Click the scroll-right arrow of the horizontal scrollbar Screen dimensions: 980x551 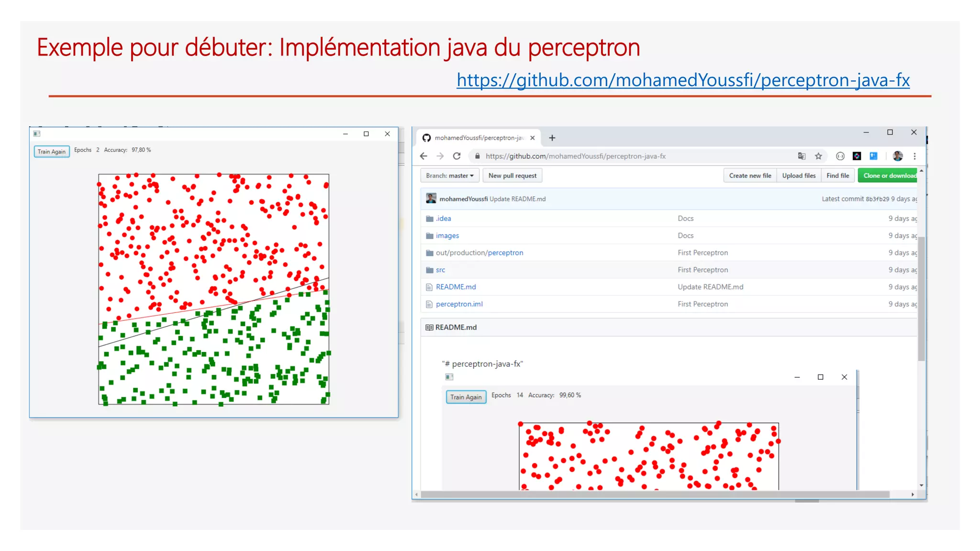click(913, 495)
